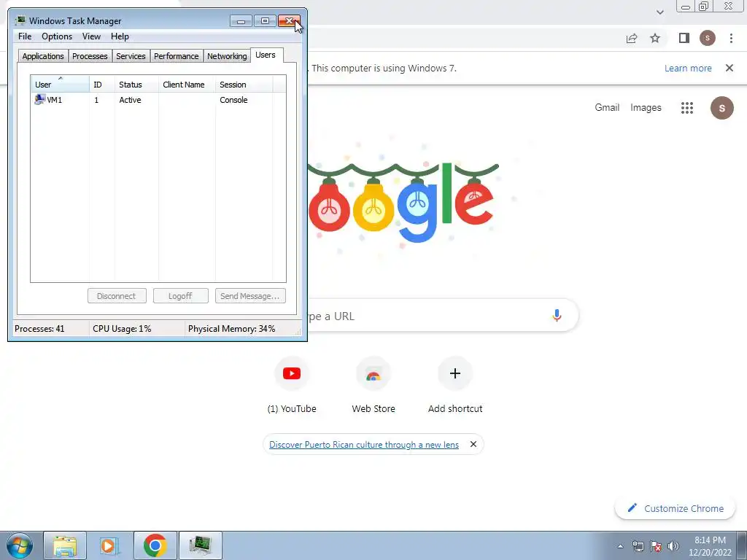Dismiss the Puerto Rican culture promo

click(473, 444)
